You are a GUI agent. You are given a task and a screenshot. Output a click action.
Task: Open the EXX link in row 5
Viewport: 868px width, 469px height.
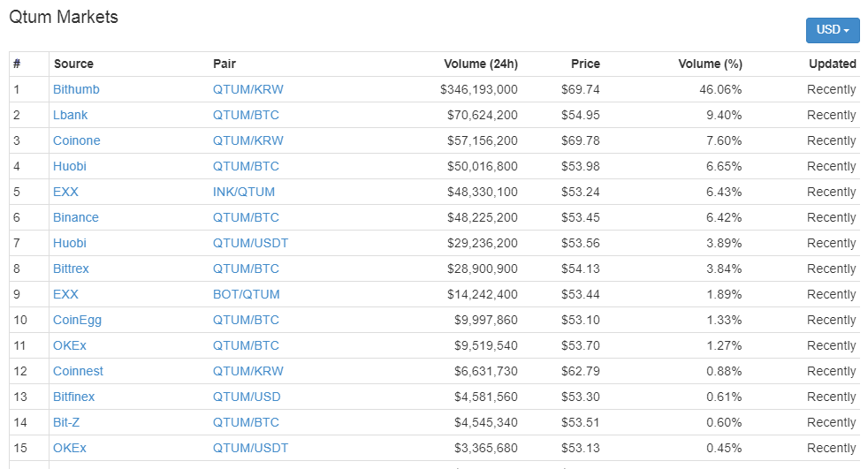(66, 192)
